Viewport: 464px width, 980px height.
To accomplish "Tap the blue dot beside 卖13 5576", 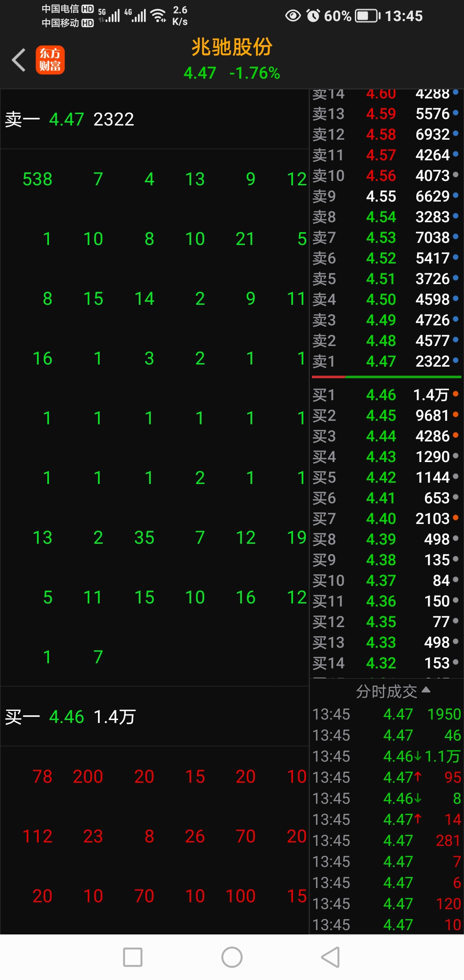I will (x=455, y=113).
